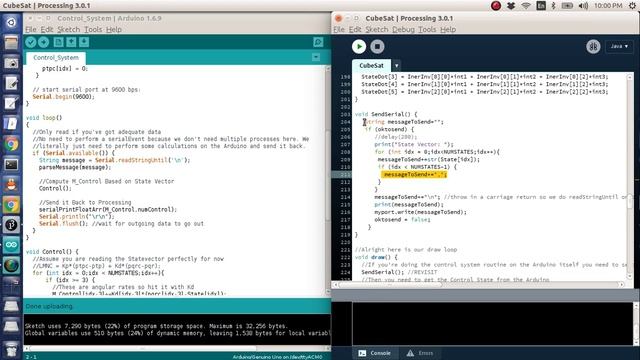Image resolution: width=640 pixels, height=360 pixels.
Task: Click the Upload arrow button in Arduino
Action: 44,42
